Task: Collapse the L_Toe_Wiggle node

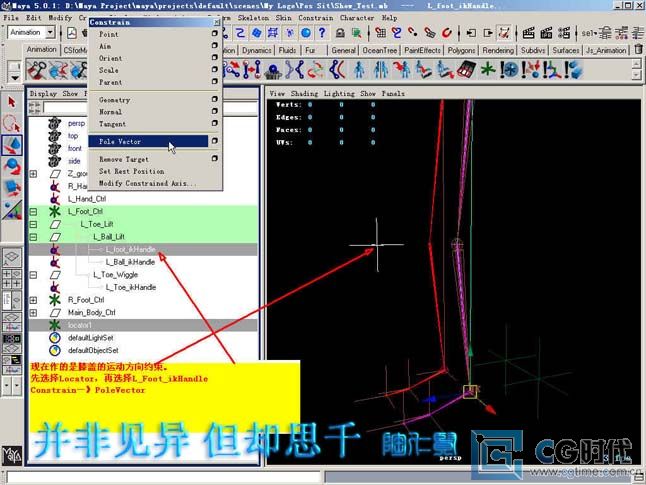Action: [x=33, y=275]
